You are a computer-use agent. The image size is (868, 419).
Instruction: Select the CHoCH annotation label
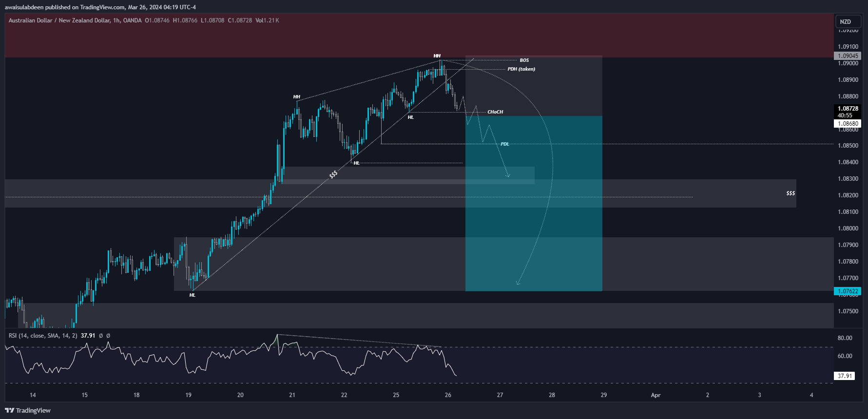495,112
